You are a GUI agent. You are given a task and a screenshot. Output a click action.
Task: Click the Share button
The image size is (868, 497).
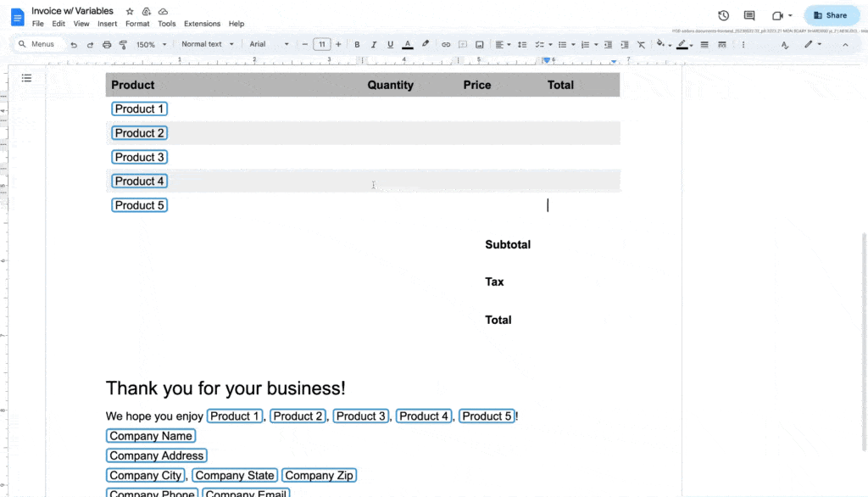[832, 15]
